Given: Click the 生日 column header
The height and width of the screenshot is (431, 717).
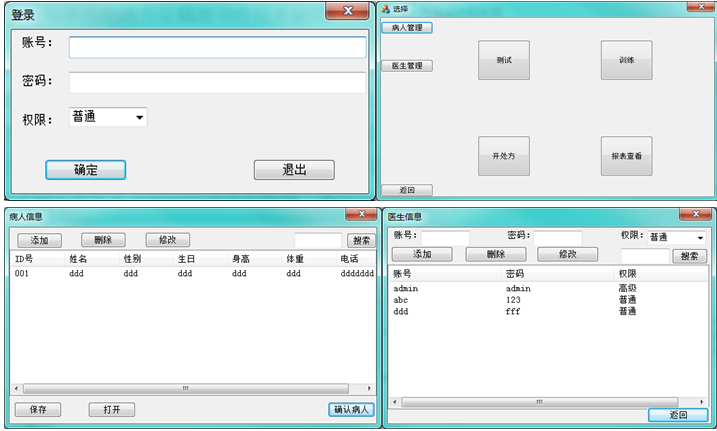Looking at the screenshot, I should coord(200,259).
